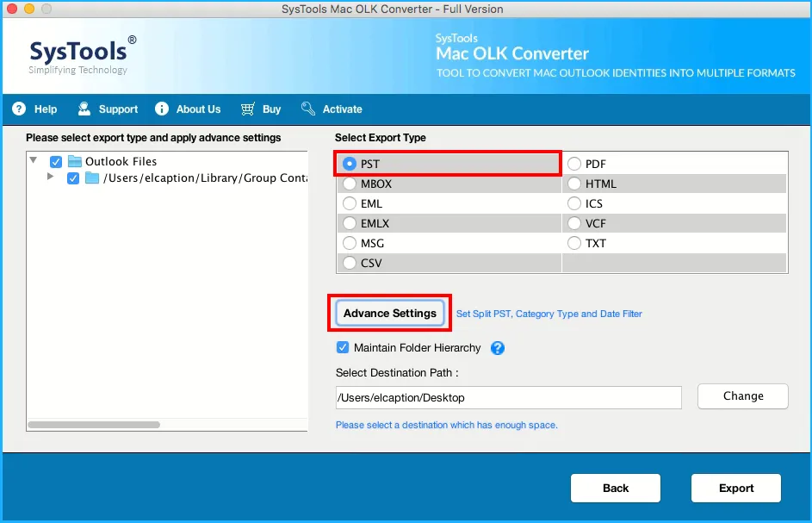812x523 pixels.
Task: Click the 'Select Destination Path :' label
Action: click(397, 373)
